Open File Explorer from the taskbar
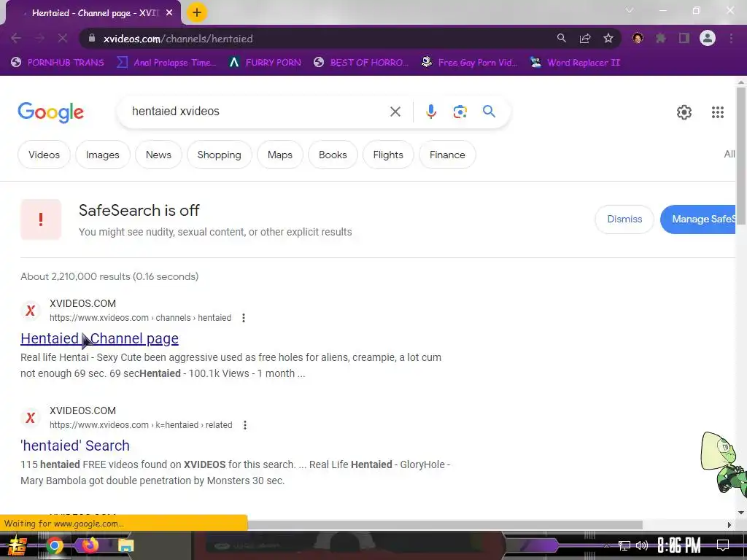The height and width of the screenshot is (560, 747). tap(125, 545)
